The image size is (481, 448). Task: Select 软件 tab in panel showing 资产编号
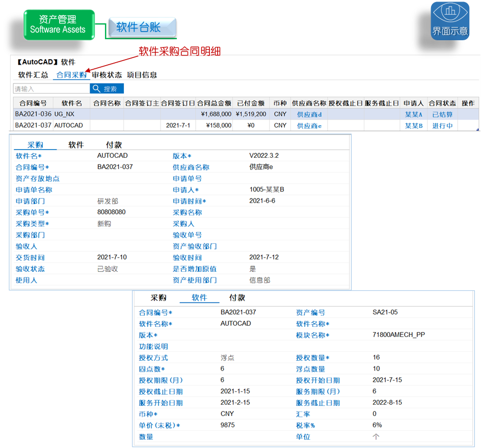[x=199, y=297]
